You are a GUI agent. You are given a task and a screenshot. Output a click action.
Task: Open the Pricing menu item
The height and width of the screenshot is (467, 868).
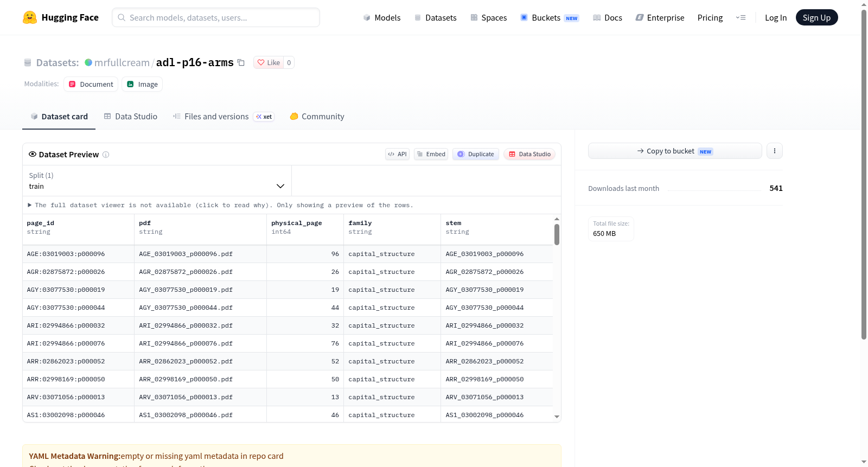point(710,17)
